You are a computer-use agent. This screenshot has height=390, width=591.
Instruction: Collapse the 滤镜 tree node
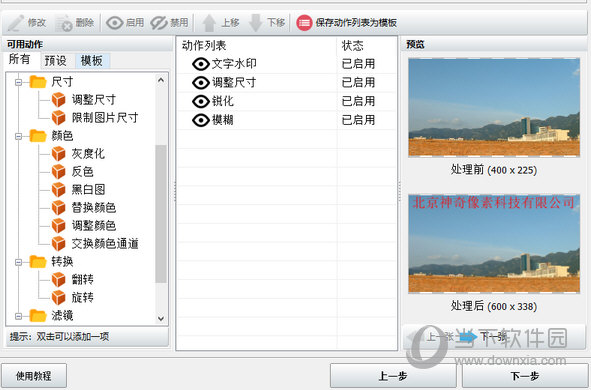pos(18,316)
